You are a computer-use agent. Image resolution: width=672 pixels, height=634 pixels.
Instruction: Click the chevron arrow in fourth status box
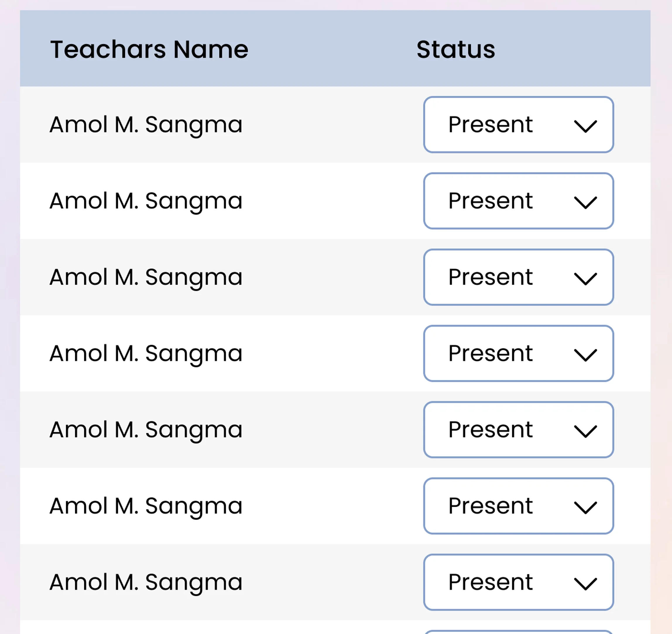pos(585,355)
